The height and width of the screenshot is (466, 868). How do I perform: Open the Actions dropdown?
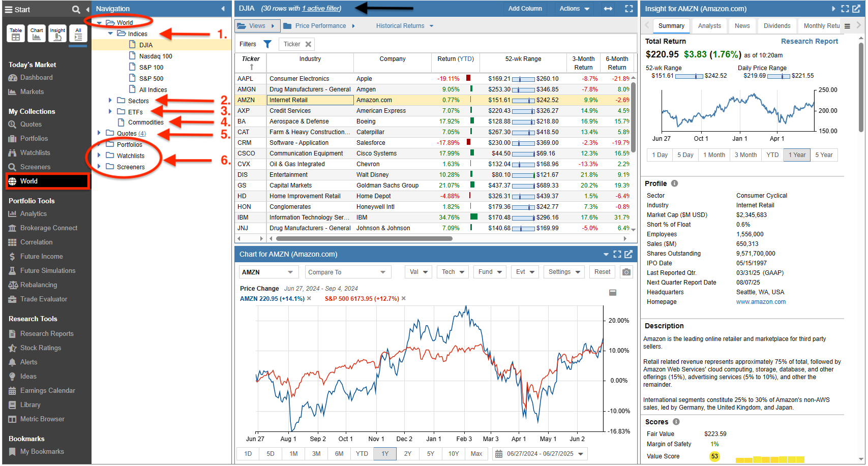[575, 9]
